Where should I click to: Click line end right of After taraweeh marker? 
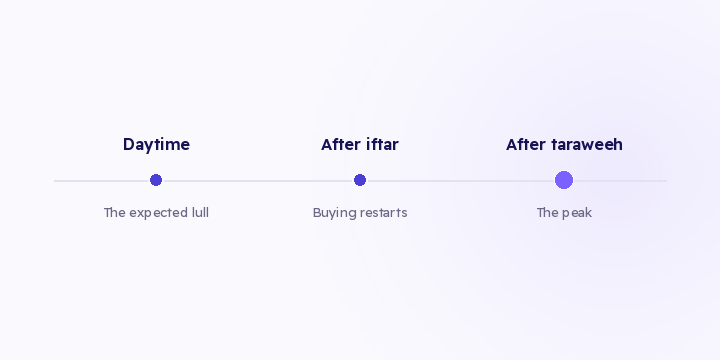(x=620, y=181)
